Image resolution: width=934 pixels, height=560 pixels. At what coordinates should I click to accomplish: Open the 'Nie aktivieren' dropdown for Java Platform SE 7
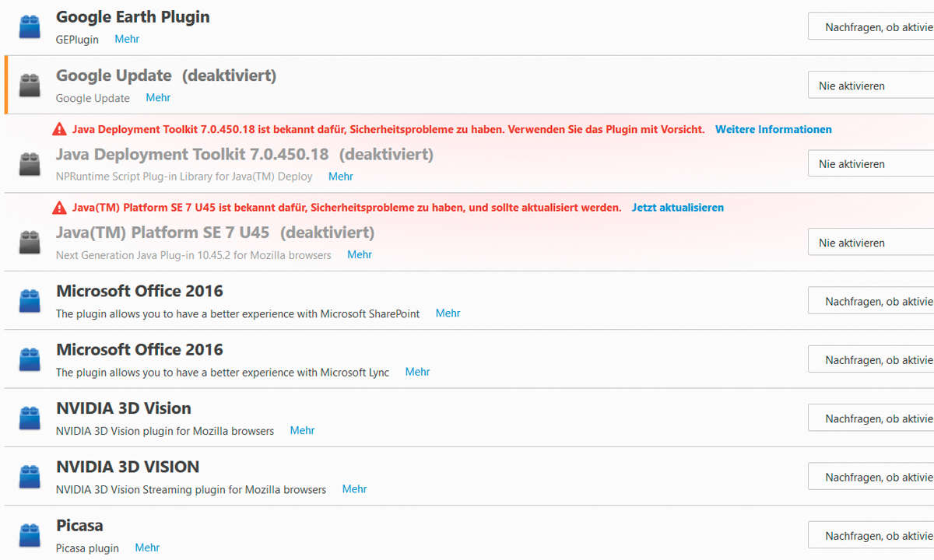[871, 243]
